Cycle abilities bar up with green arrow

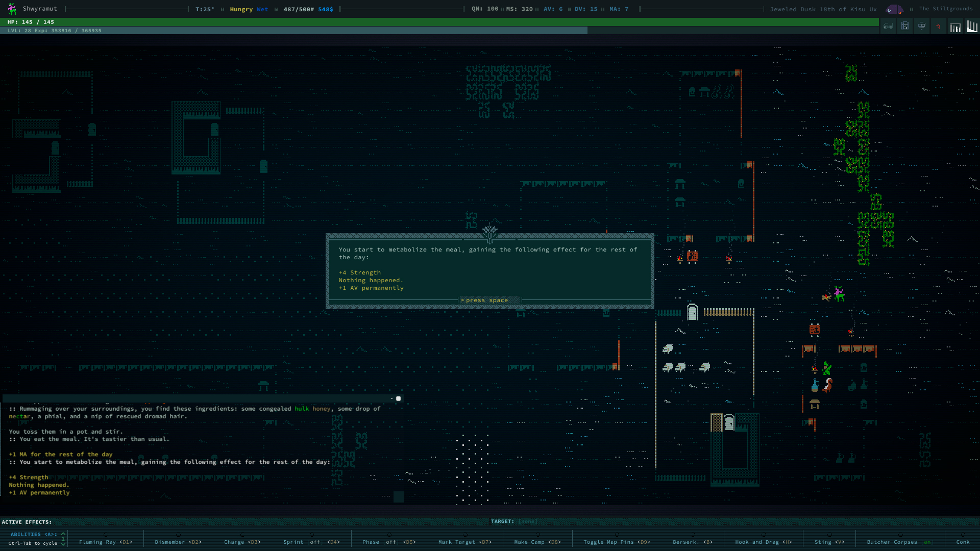point(63,534)
